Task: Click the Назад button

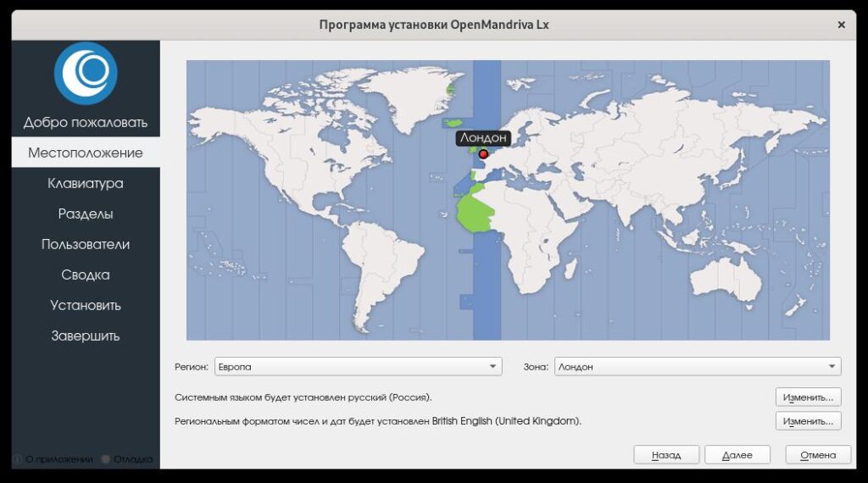Action: (666, 455)
